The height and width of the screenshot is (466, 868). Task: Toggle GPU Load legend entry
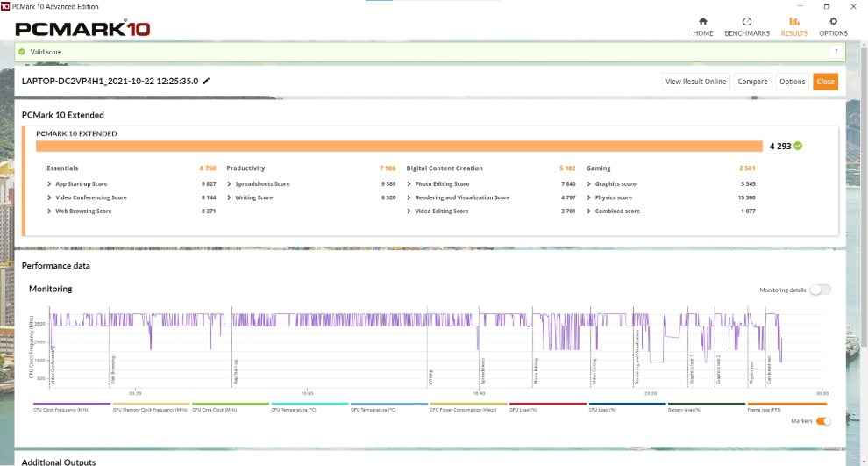[547, 407]
